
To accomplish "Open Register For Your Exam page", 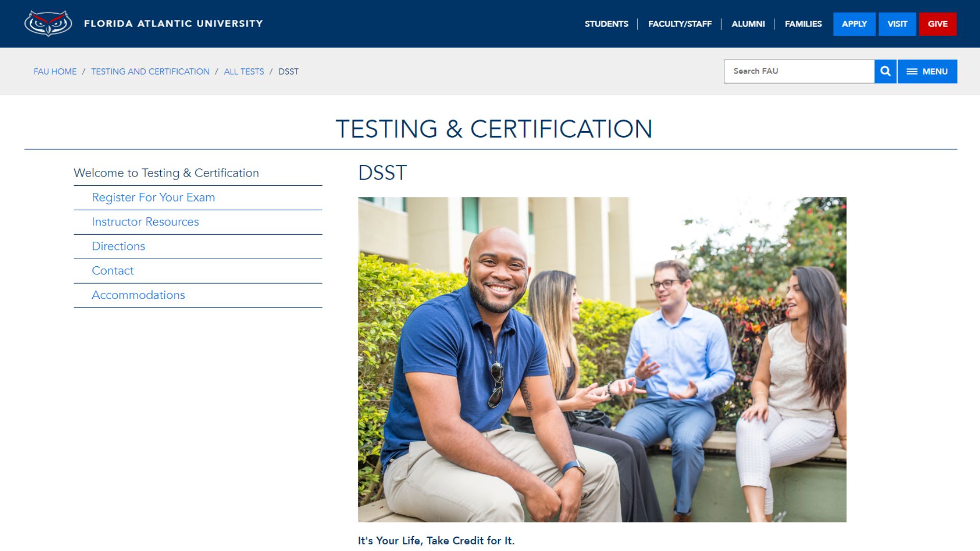I will tap(153, 197).
